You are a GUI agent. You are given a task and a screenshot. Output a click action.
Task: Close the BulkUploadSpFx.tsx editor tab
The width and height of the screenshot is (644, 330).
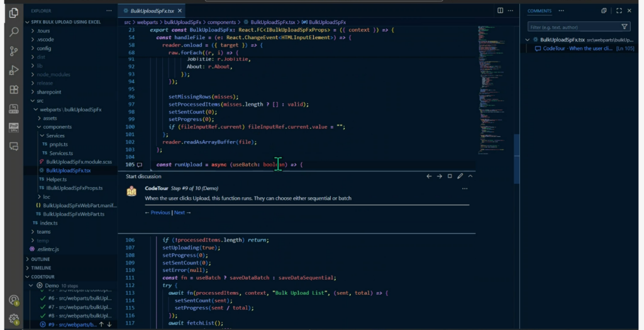pos(180,11)
